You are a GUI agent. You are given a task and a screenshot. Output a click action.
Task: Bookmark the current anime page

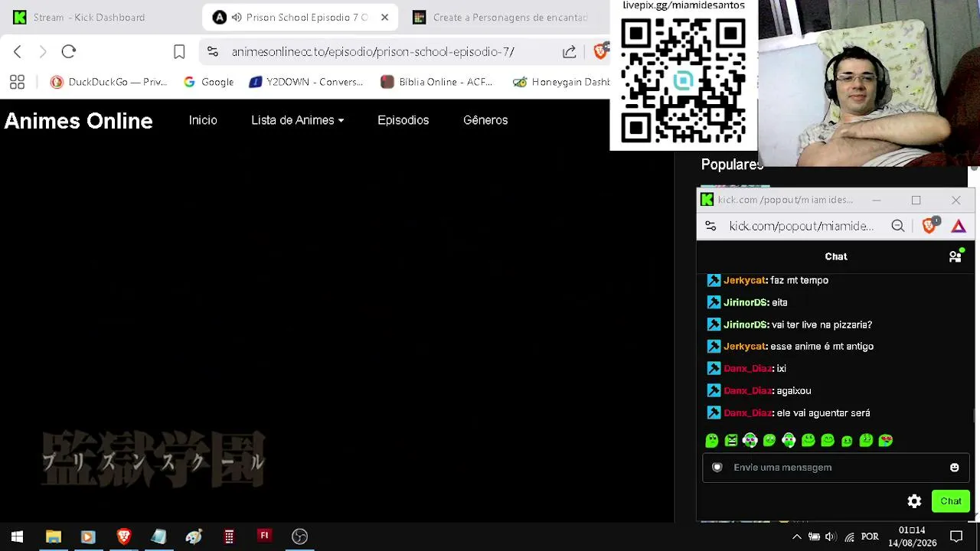tap(179, 51)
